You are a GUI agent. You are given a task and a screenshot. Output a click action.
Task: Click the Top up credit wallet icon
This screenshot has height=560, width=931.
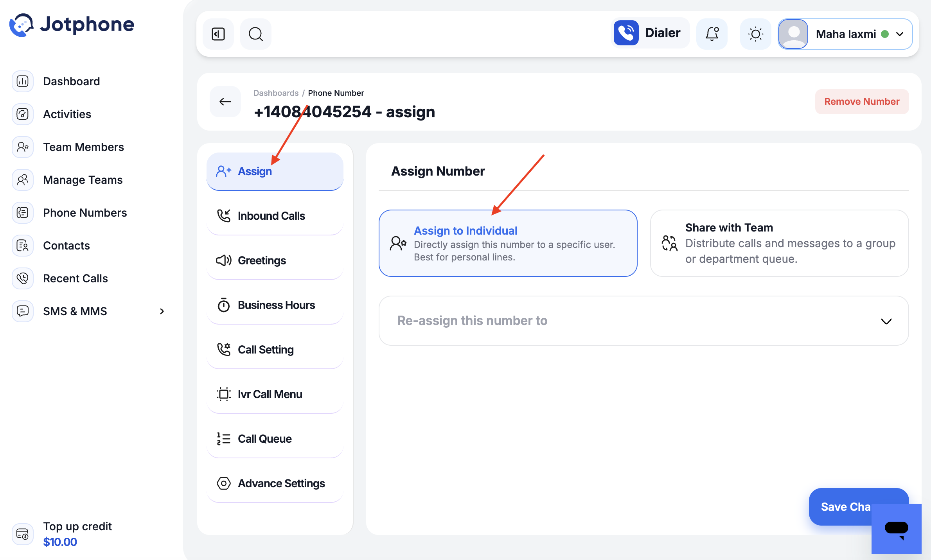click(23, 534)
